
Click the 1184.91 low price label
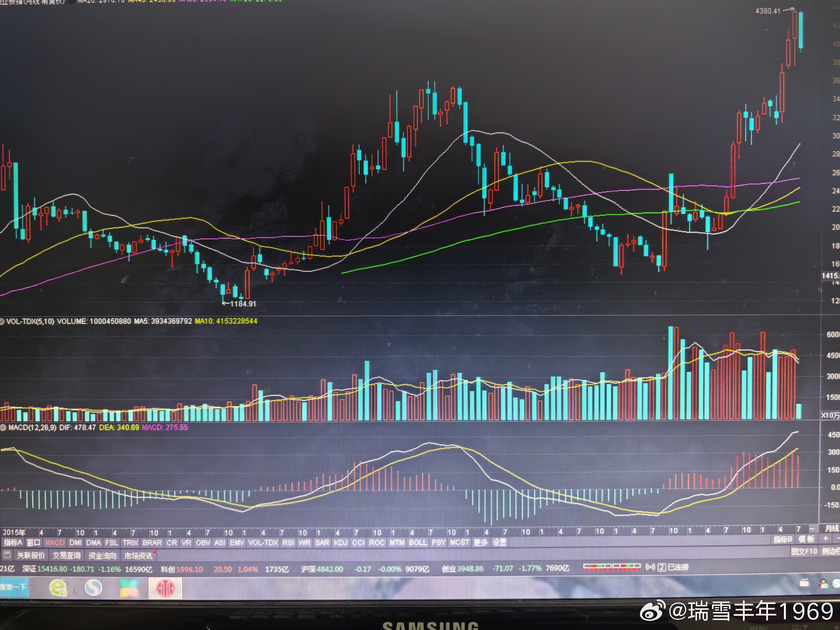[243, 304]
